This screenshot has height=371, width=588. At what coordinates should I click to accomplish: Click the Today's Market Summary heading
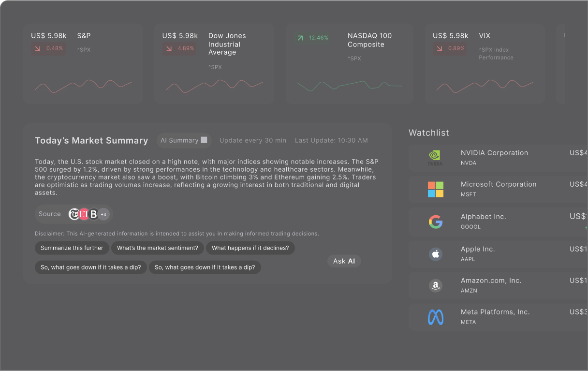click(x=91, y=141)
